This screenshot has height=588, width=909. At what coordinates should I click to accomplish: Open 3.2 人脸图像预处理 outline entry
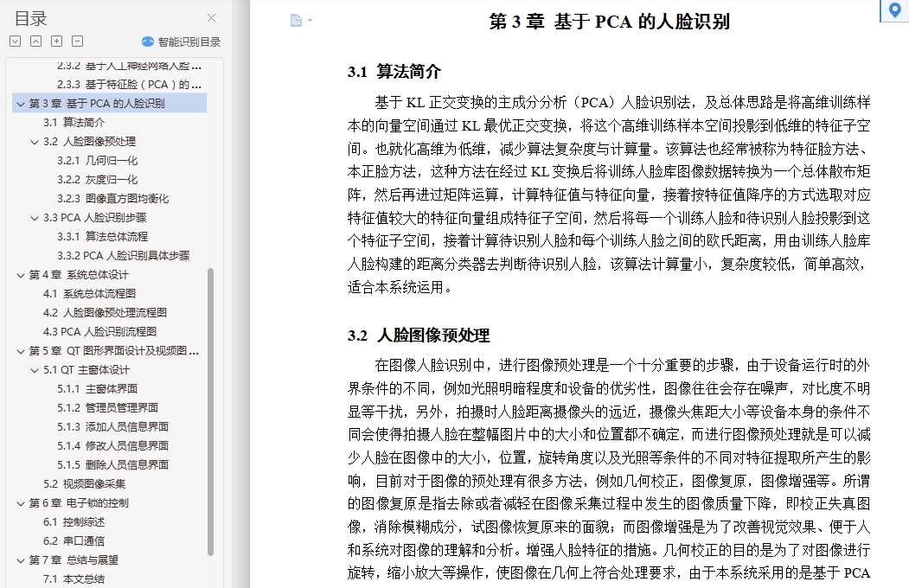click(x=89, y=142)
